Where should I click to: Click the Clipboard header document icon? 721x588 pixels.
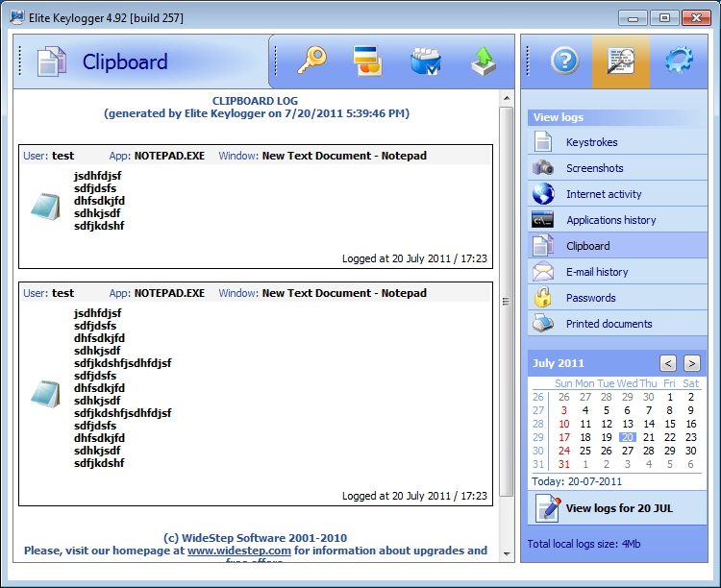click(x=52, y=61)
